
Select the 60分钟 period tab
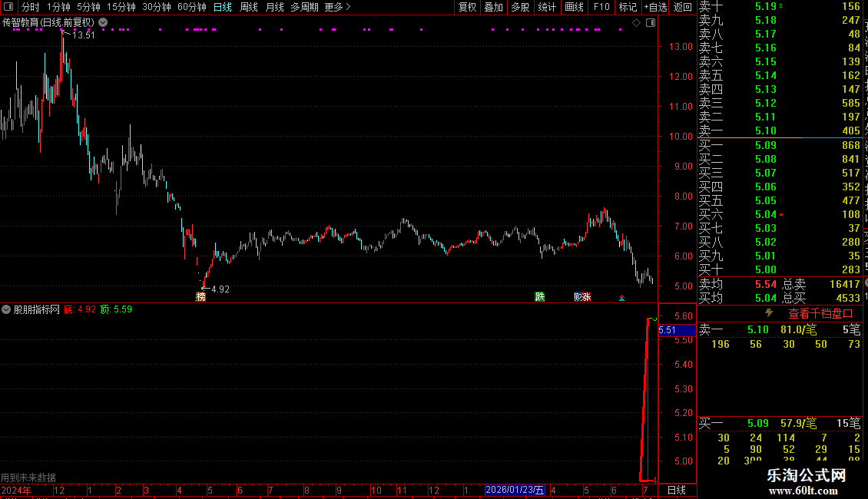click(x=192, y=7)
